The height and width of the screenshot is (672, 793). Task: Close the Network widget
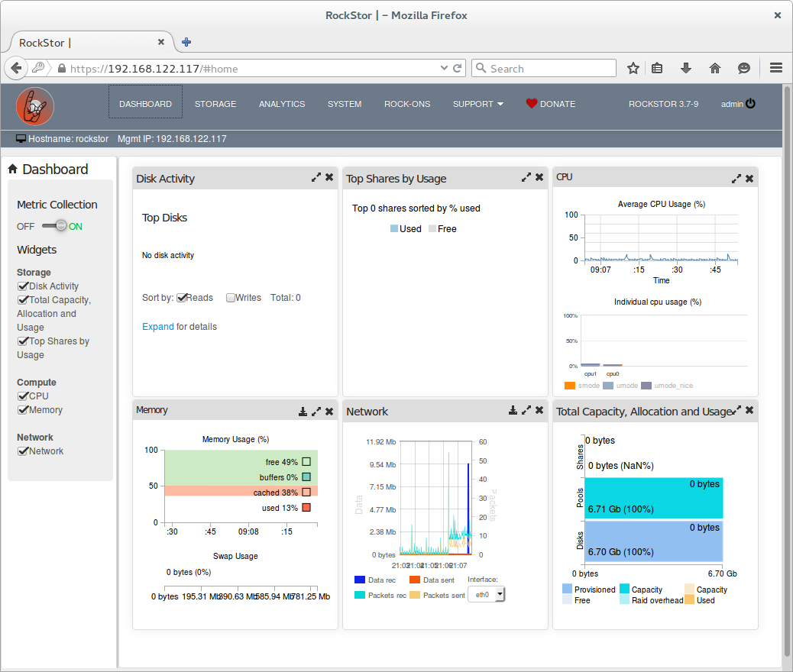(x=539, y=410)
